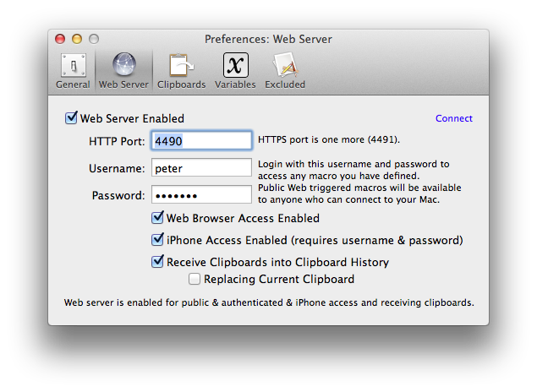Toggle Receive Clipboards into Clipboard History
Screen dimensions: 537x392
(x=157, y=261)
